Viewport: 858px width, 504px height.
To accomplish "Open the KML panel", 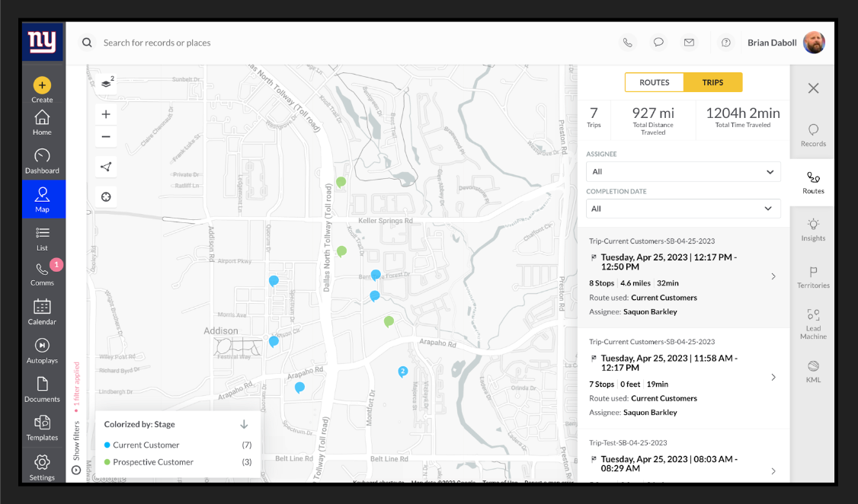I will click(x=813, y=372).
